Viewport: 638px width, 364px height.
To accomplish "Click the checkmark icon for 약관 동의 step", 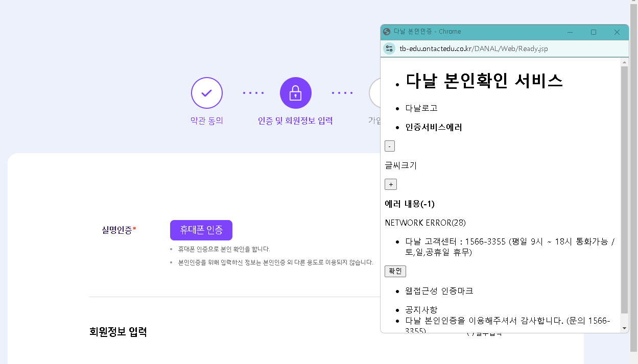I will [206, 93].
